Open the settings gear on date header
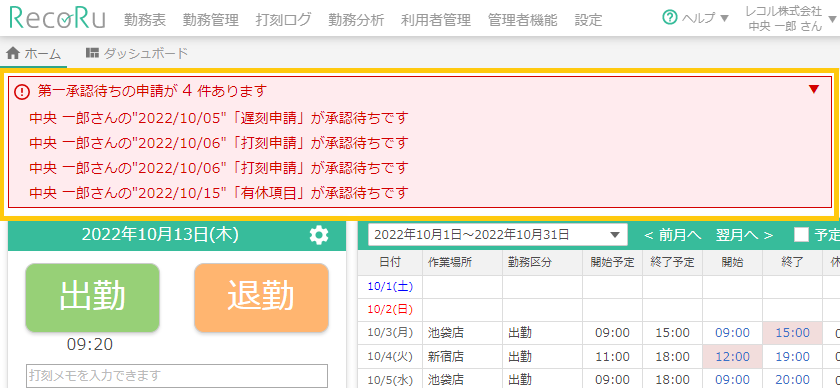The width and height of the screenshot is (840, 388). [x=319, y=235]
